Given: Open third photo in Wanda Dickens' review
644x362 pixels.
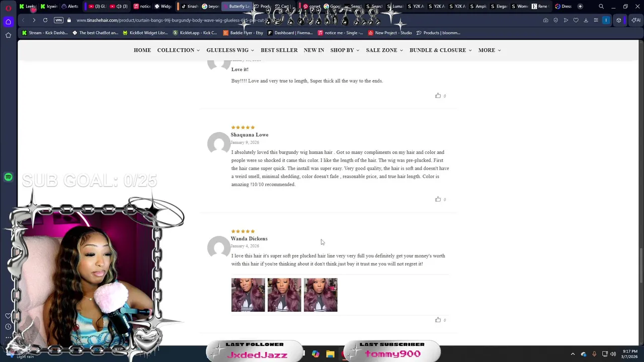Looking at the screenshot, I should pyautogui.click(x=320, y=295).
